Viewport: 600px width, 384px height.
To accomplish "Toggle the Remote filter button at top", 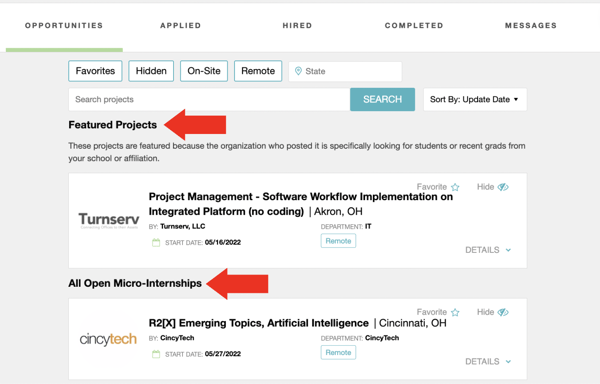I will coord(258,71).
